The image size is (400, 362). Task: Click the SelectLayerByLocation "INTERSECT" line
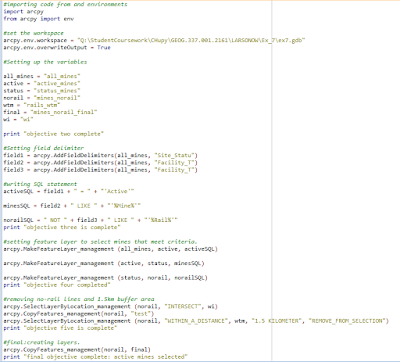coord(111,307)
